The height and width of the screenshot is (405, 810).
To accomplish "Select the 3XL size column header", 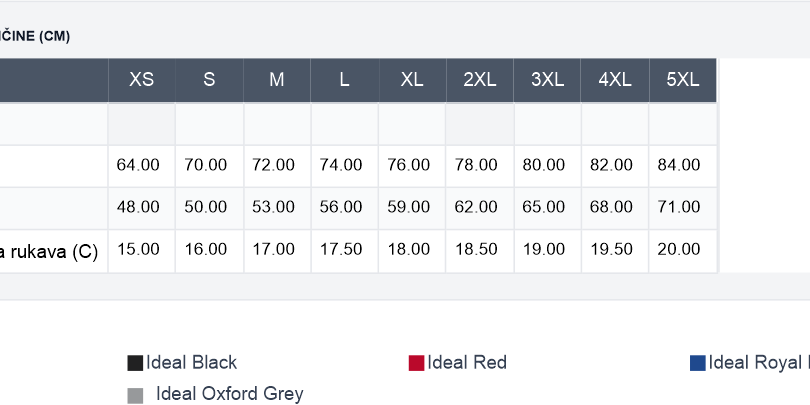I will coord(548,80).
